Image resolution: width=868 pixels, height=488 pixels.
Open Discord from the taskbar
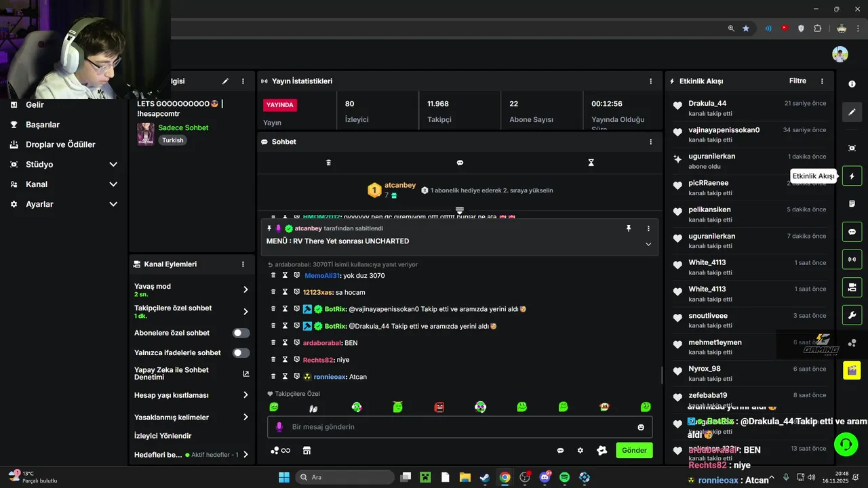pos(545,477)
